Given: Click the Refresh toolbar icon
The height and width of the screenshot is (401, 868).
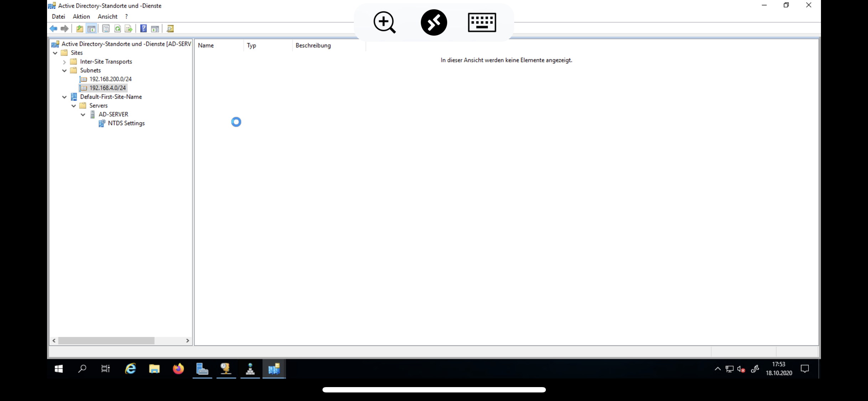Looking at the screenshot, I should [x=118, y=29].
